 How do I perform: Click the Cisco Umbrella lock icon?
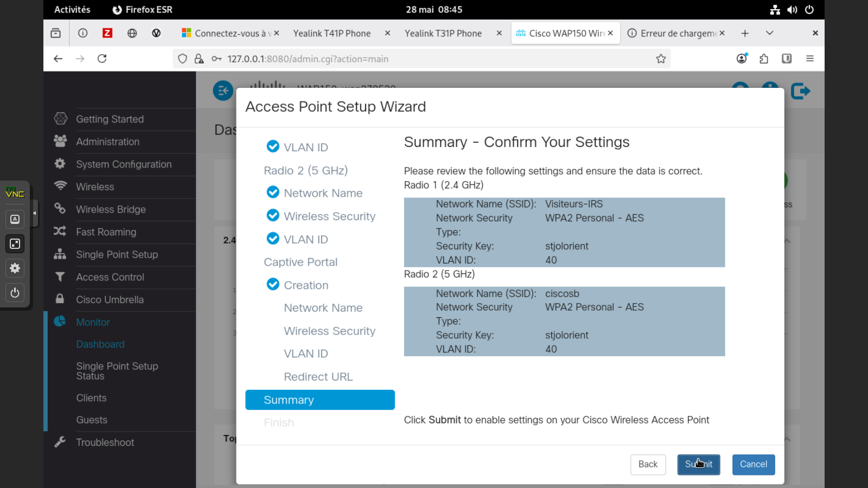[60, 299]
